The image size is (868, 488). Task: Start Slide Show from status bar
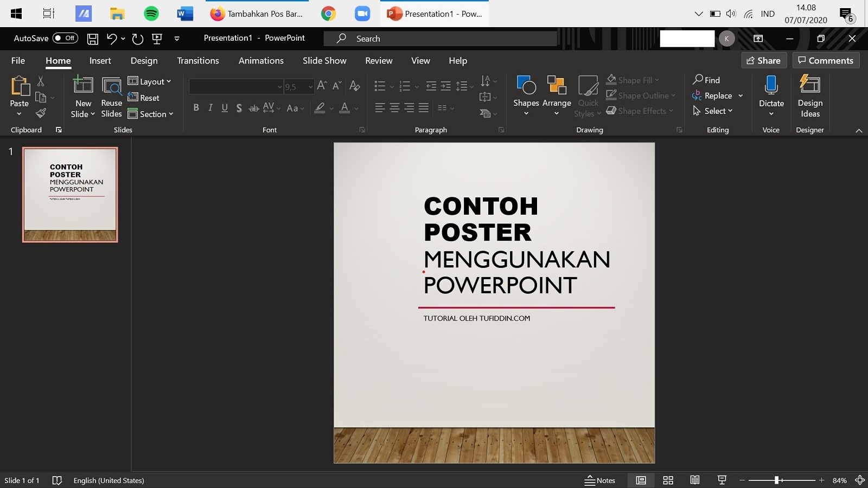point(722,480)
